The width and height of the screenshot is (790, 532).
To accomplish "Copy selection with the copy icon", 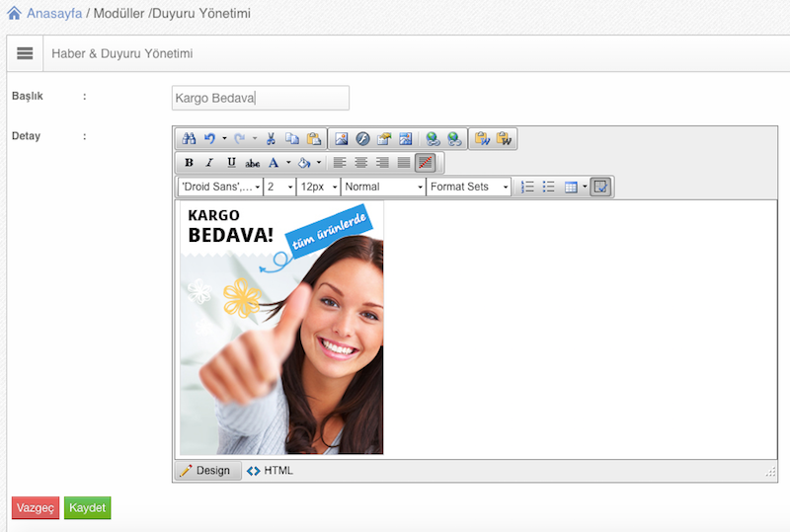I will pos(292,138).
